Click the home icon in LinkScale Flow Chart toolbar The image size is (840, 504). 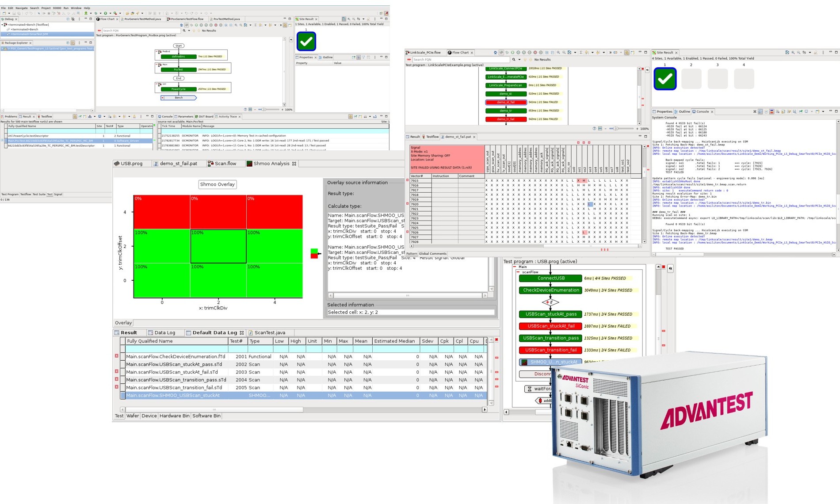click(495, 53)
